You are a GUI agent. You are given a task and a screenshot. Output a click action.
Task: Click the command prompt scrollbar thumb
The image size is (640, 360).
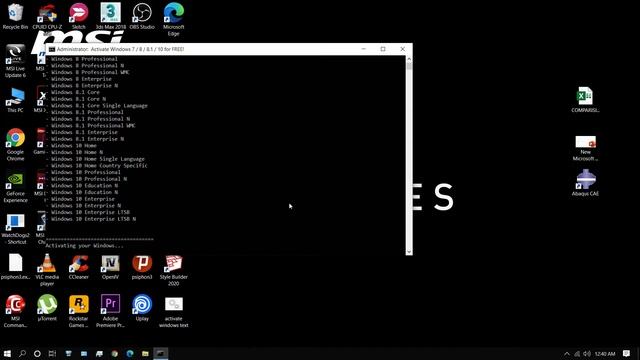(x=409, y=67)
